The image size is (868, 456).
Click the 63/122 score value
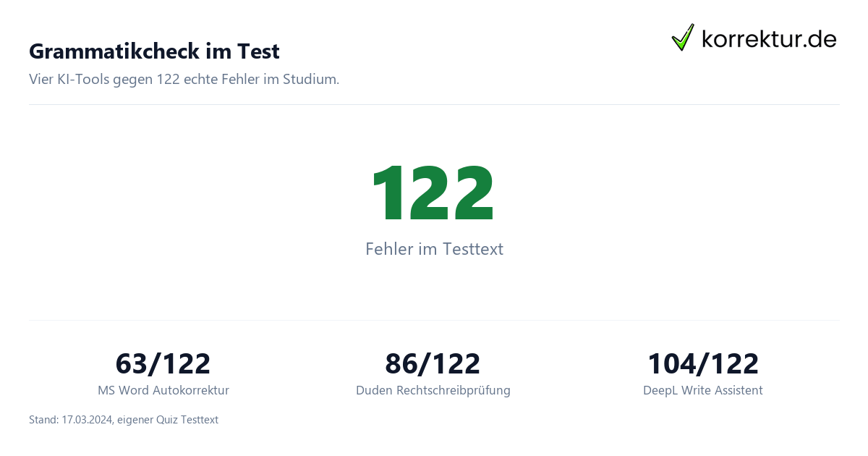click(163, 363)
